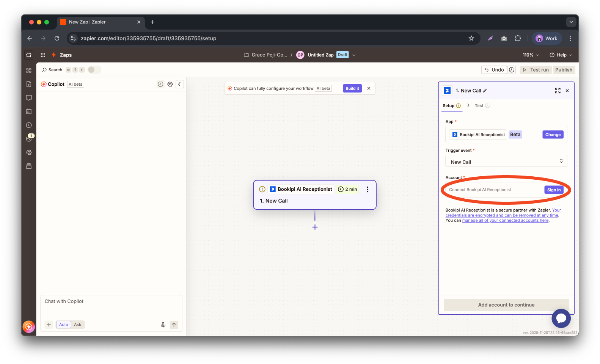This screenshot has height=364, width=600.
Task: Dismiss the Copilot workflow banner
Action: click(x=369, y=88)
